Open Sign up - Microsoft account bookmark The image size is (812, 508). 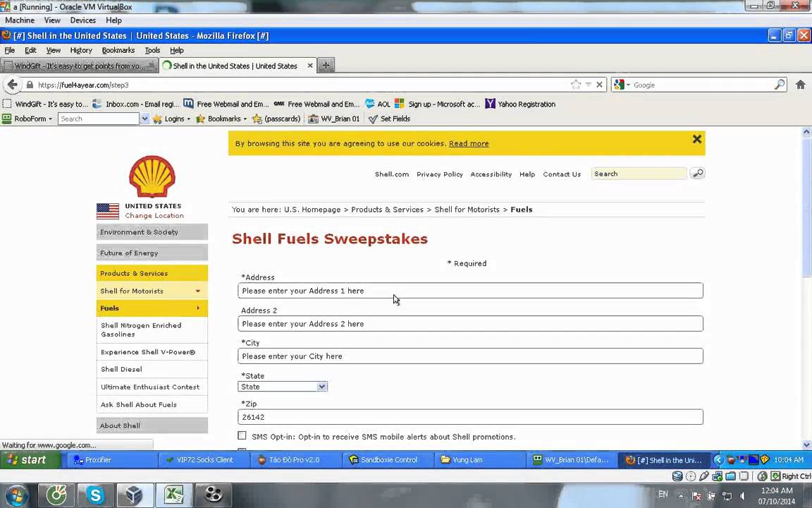(x=438, y=104)
